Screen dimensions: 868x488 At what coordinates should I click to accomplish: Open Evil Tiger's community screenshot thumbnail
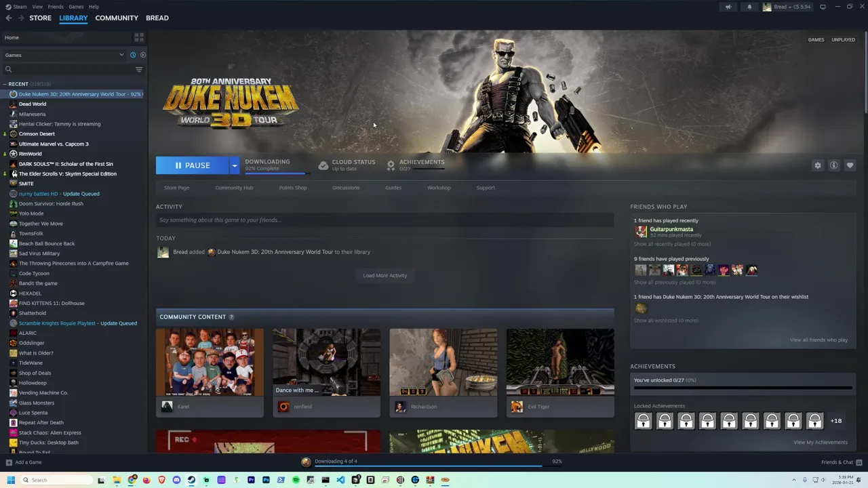(560, 362)
